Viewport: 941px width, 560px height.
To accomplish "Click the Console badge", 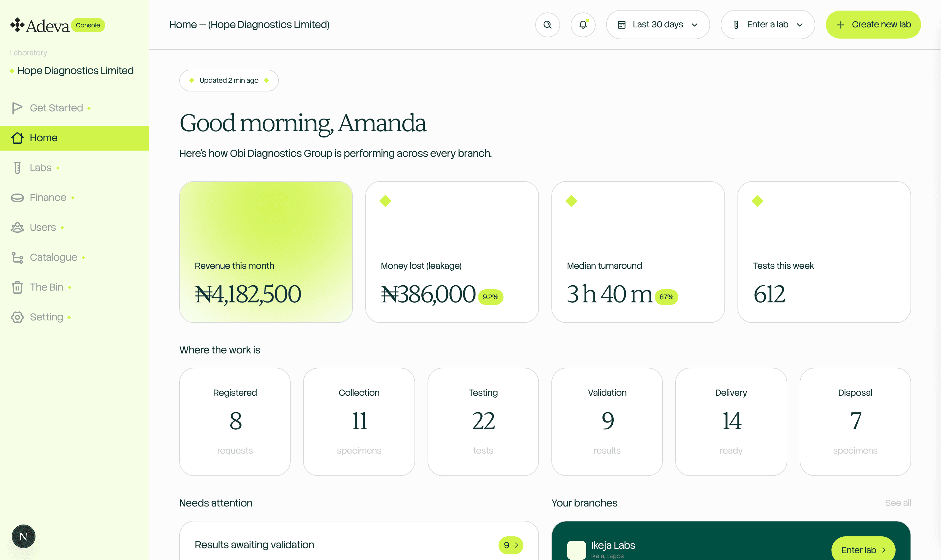I will pyautogui.click(x=88, y=25).
